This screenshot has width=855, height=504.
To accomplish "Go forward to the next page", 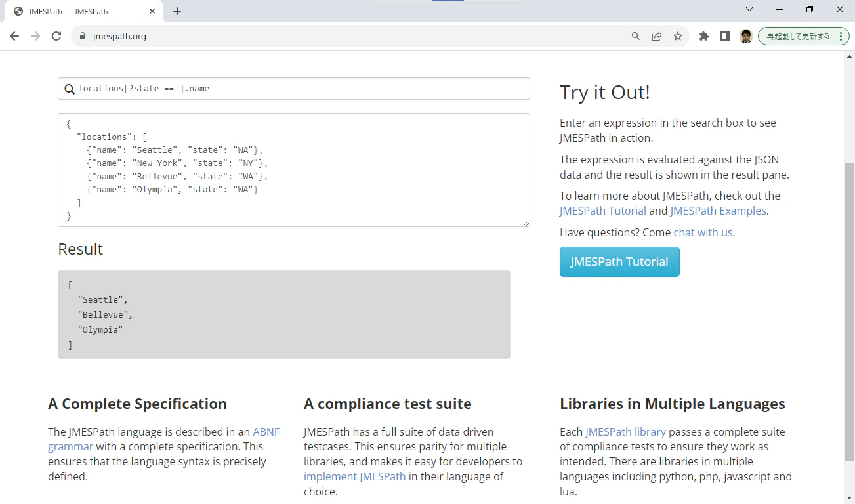I will point(35,36).
